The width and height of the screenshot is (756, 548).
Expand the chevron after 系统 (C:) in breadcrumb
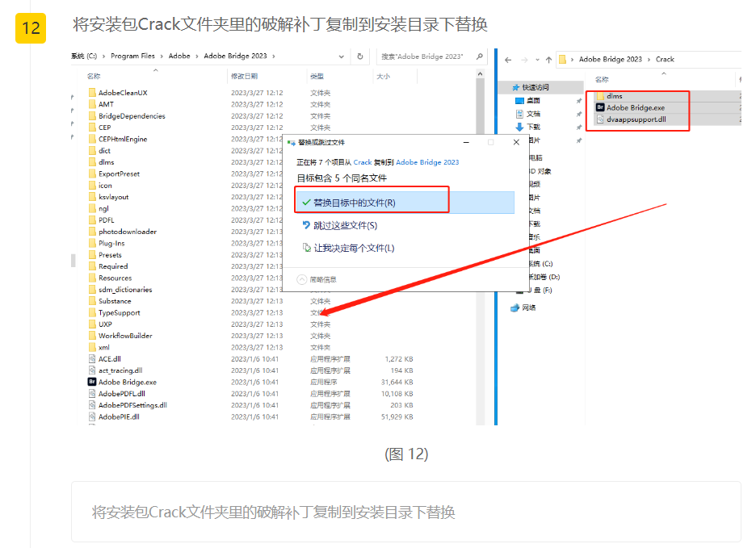[x=103, y=56]
